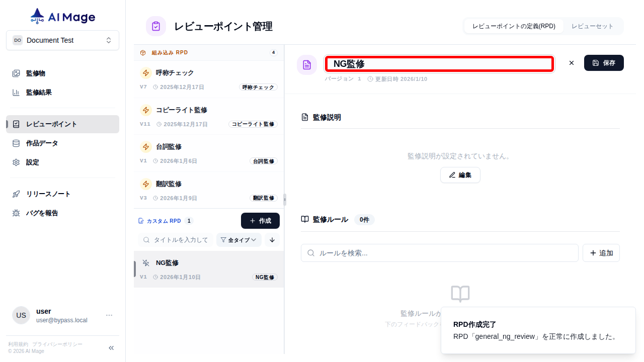This screenshot has height=362, width=644.
Task: Click the ルールを検索 search field
Action: 439,253
